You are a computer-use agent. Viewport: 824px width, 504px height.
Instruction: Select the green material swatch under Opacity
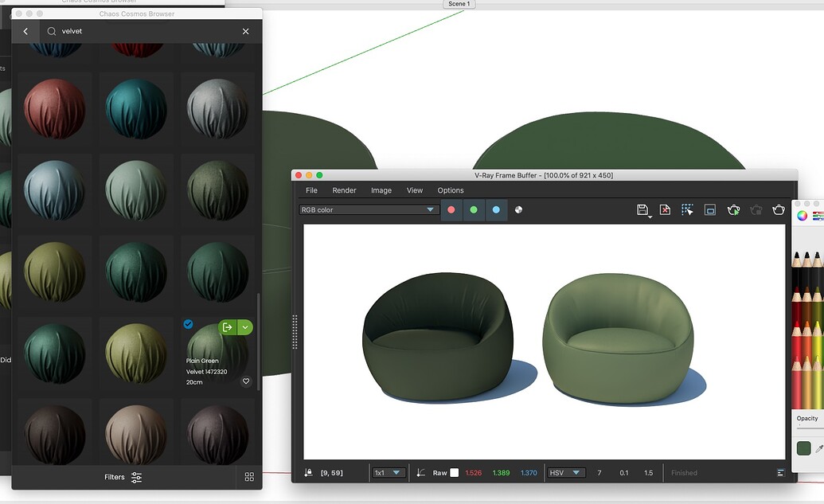pyautogui.click(x=803, y=447)
